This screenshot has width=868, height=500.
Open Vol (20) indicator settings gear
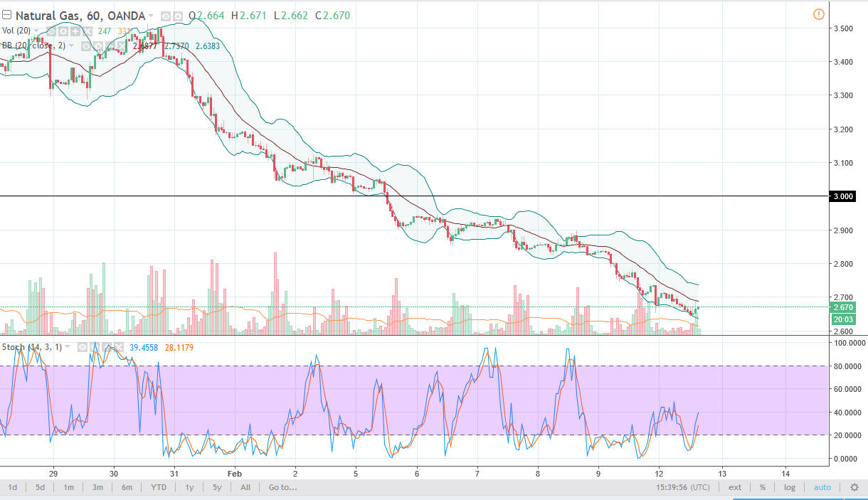point(63,31)
